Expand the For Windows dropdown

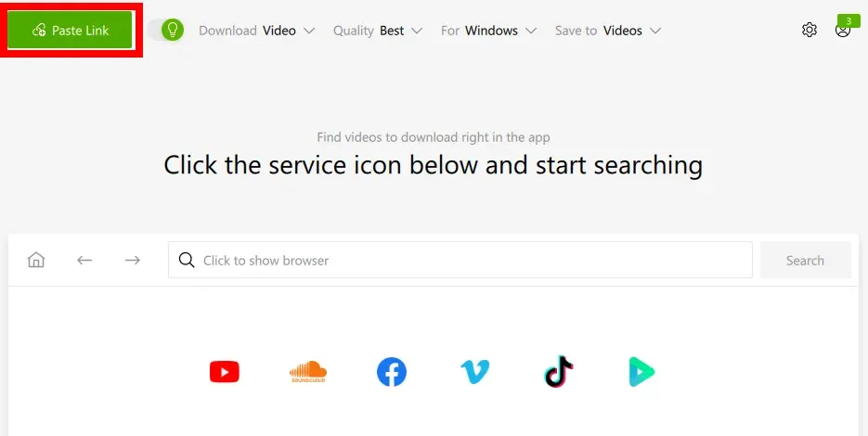point(489,31)
